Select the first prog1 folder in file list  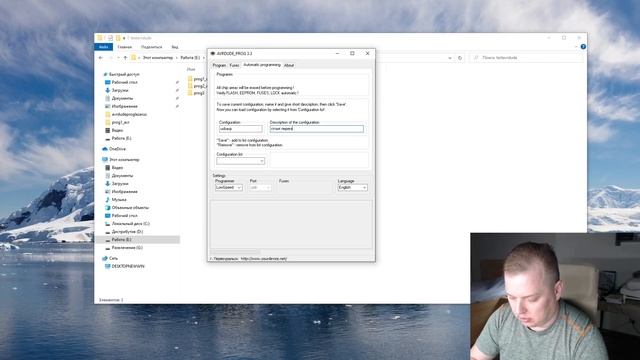click(x=197, y=79)
